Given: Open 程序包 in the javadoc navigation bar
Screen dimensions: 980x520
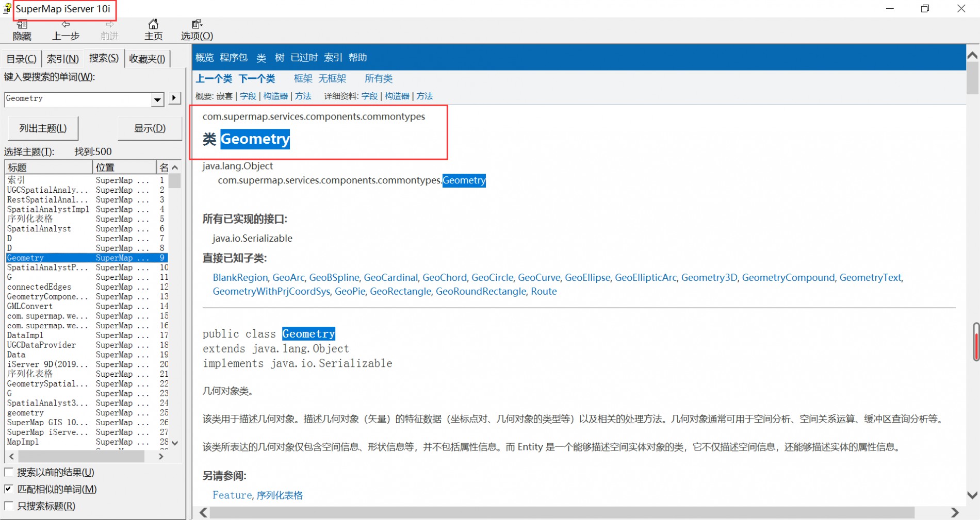Looking at the screenshot, I should click(x=234, y=57).
